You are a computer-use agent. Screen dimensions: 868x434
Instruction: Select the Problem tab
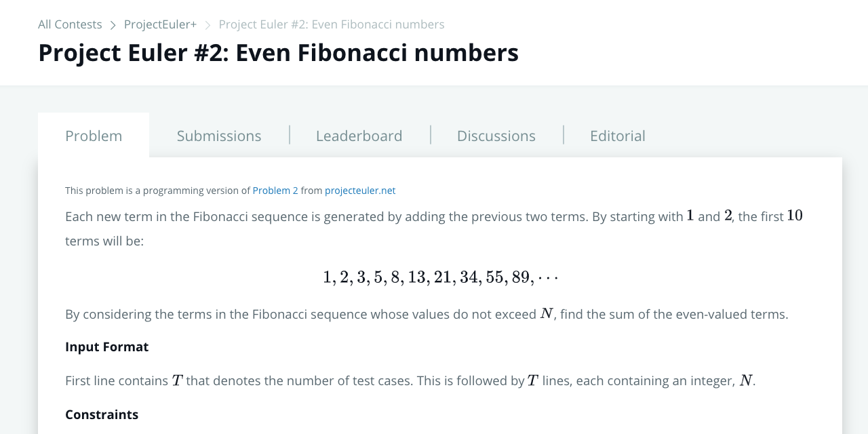pyautogui.click(x=94, y=136)
